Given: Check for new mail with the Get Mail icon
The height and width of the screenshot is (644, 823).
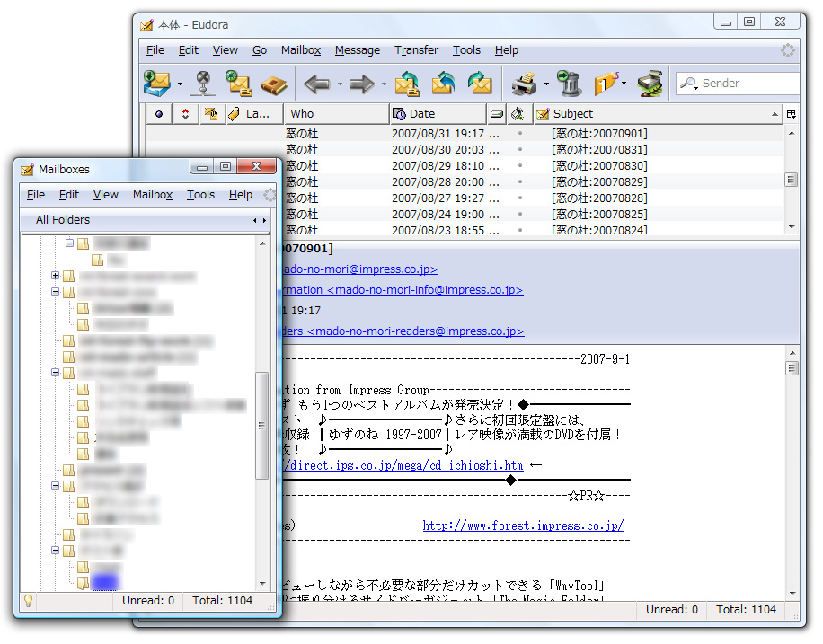Looking at the screenshot, I should coord(155,83).
